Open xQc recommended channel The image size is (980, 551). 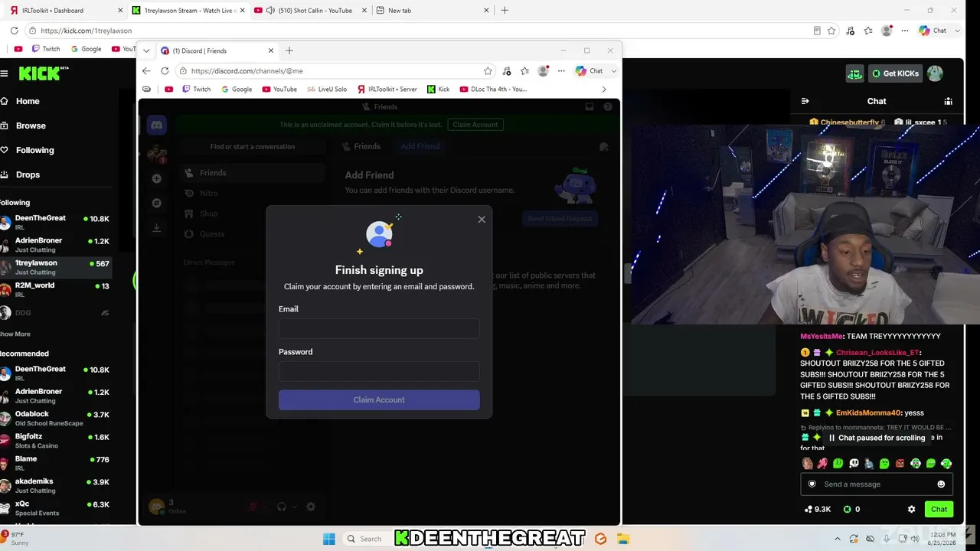click(x=56, y=508)
